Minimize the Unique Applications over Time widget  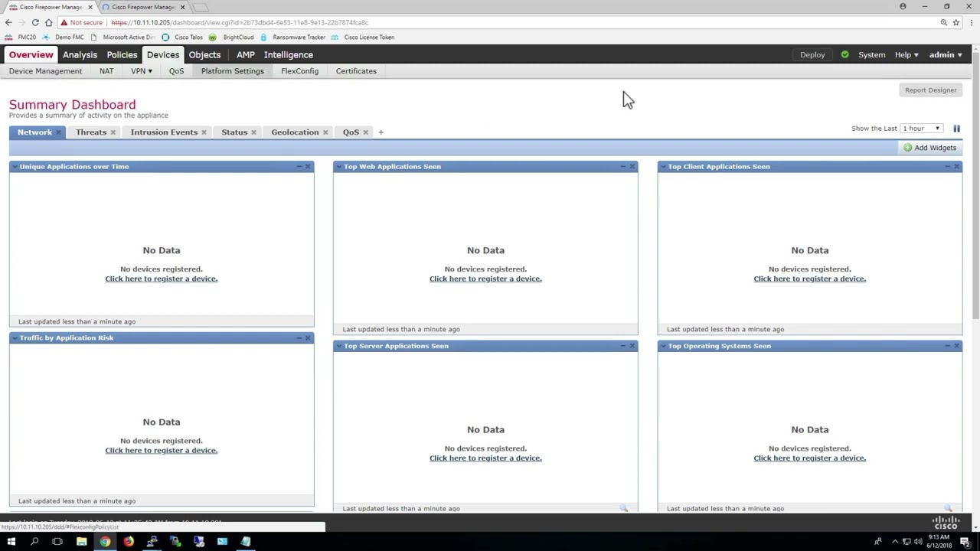pyautogui.click(x=299, y=167)
